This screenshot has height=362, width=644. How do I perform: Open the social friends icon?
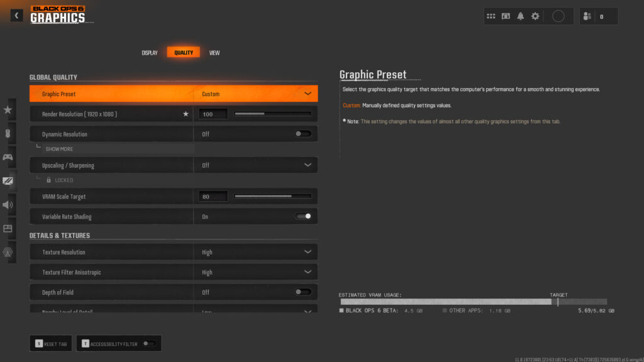point(587,16)
